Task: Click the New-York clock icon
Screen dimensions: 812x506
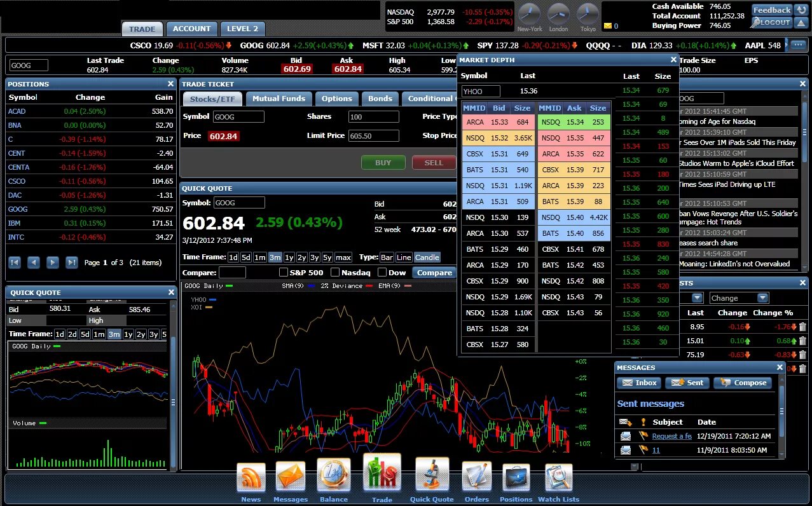Action: point(529,14)
